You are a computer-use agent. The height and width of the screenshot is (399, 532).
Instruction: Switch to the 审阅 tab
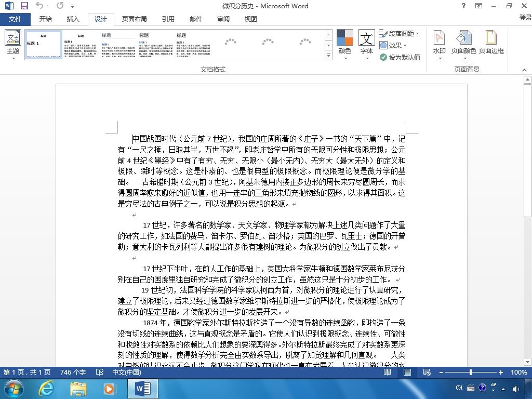223,19
